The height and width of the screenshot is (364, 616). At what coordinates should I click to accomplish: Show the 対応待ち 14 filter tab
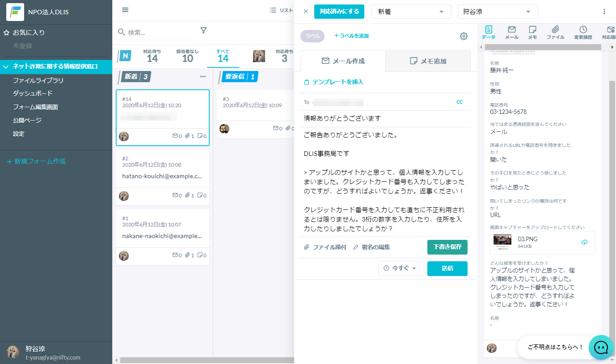click(152, 56)
